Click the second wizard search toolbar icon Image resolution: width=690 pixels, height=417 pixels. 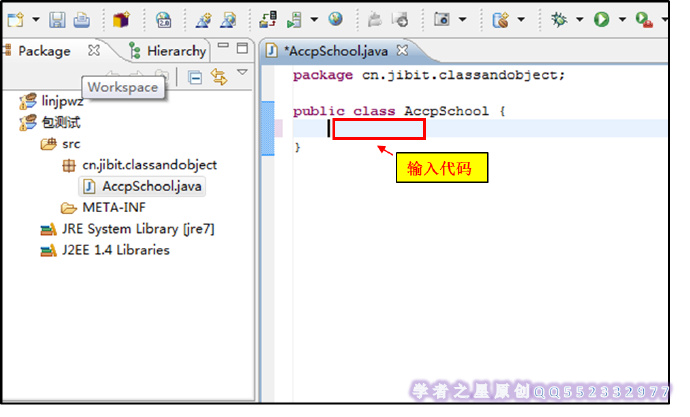228,20
